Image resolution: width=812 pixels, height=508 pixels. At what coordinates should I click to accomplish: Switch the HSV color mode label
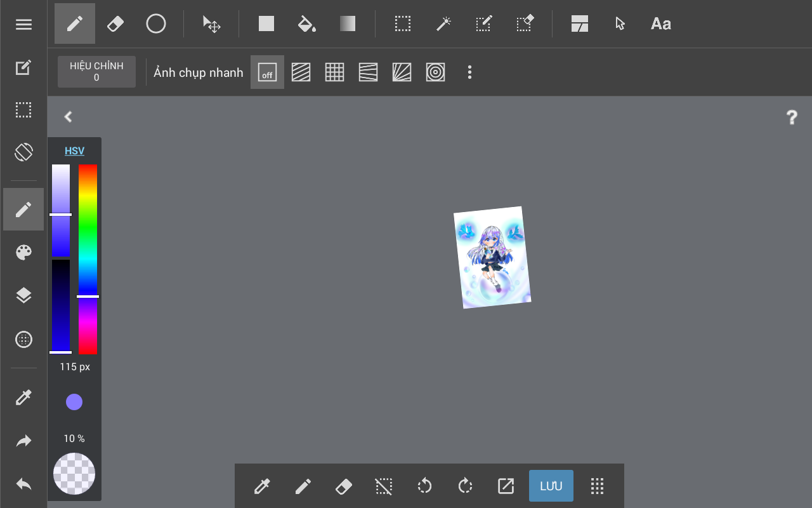pos(74,151)
